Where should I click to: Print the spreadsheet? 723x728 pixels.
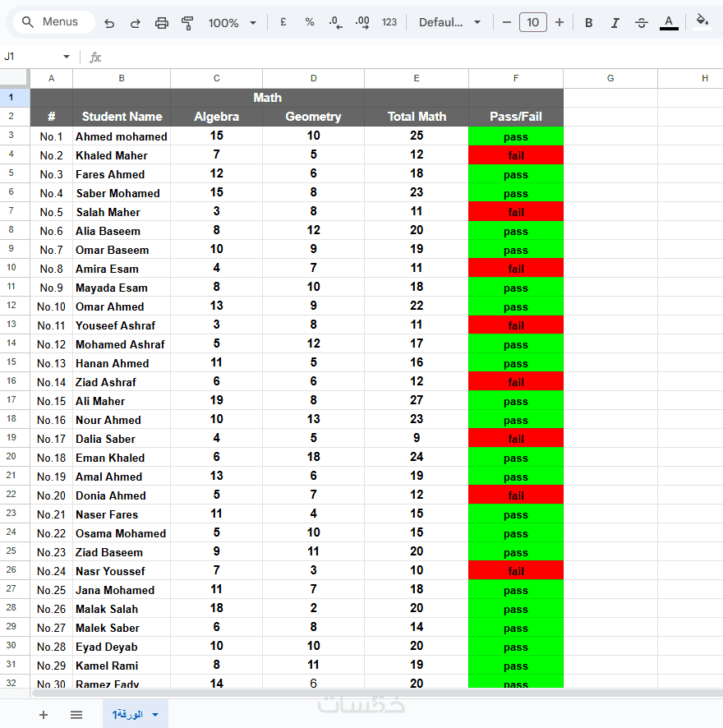point(162,23)
